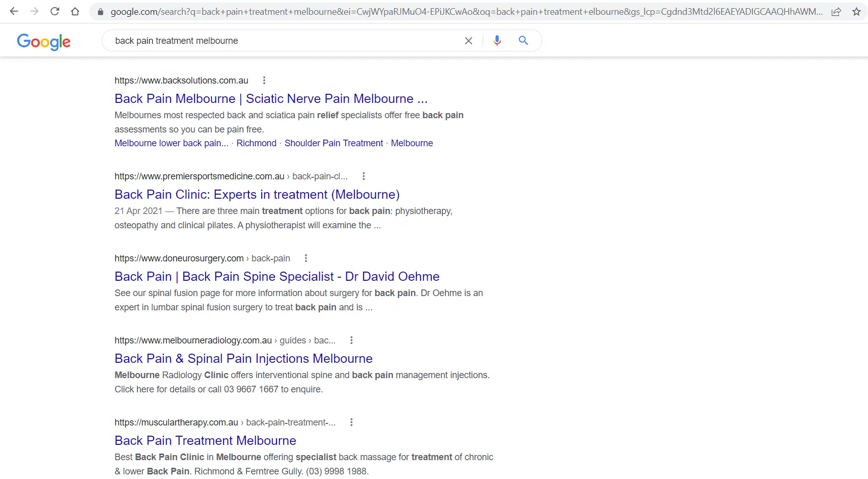
Task: Open the browser home page icon
Action: coord(75,11)
